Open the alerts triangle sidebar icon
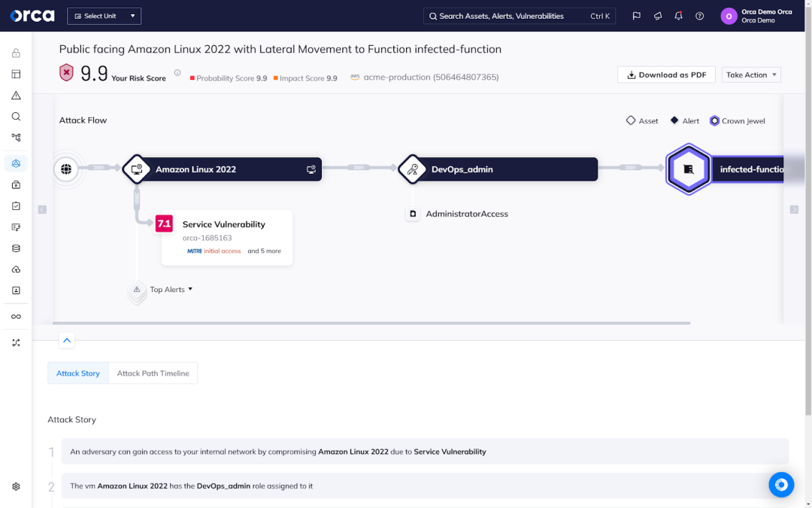The image size is (812, 508). (16, 96)
